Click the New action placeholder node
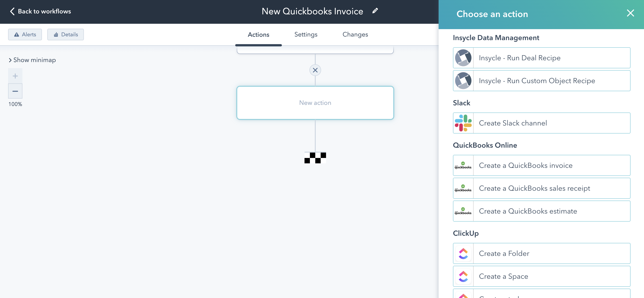The height and width of the screenshot is (298, 644). click(x=315, y=103)
